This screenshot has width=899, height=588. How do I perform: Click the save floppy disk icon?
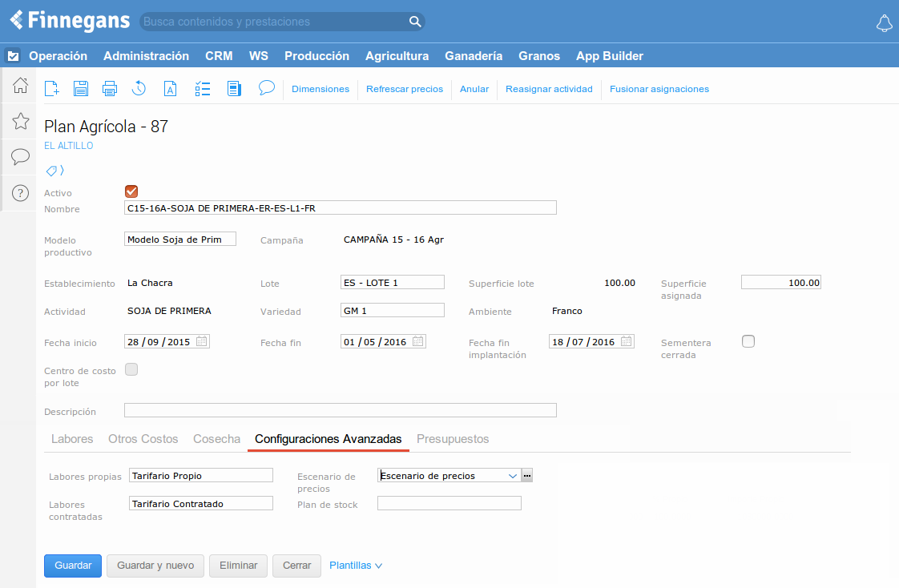(81, 89)
